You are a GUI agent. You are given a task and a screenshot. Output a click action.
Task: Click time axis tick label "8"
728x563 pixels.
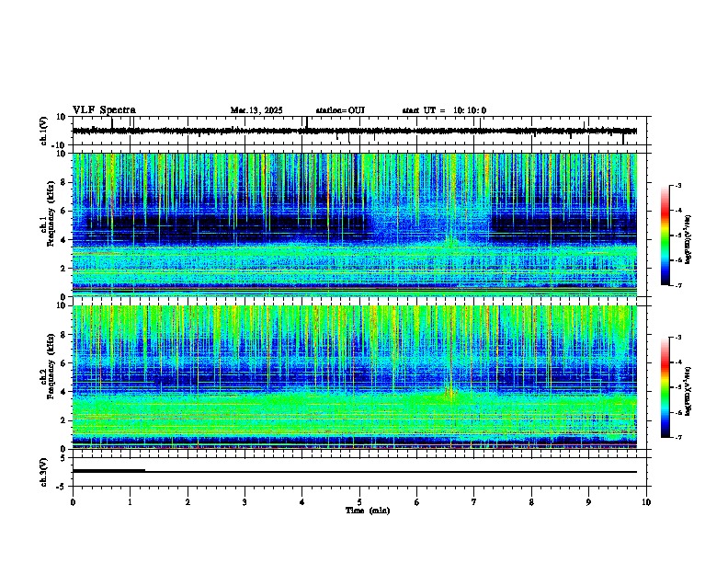(531, 502)
